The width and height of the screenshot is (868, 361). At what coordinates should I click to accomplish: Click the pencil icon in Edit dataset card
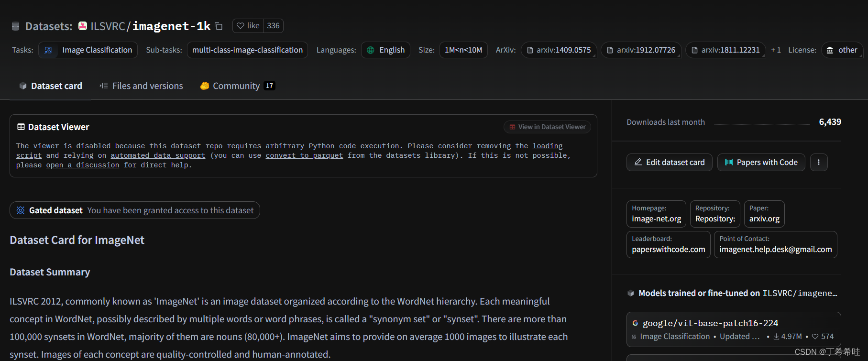[x=638, y=163]
